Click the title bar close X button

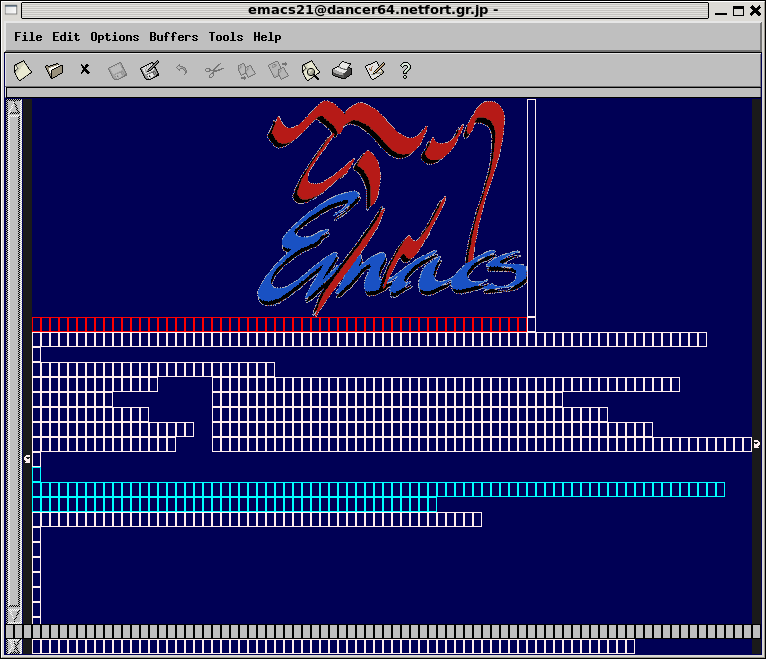tap(755, 10)
